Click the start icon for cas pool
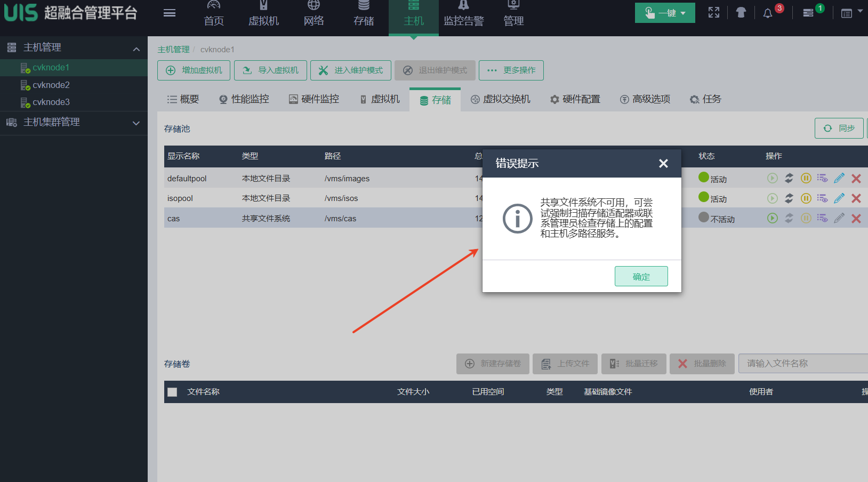 tap(772, 218)
